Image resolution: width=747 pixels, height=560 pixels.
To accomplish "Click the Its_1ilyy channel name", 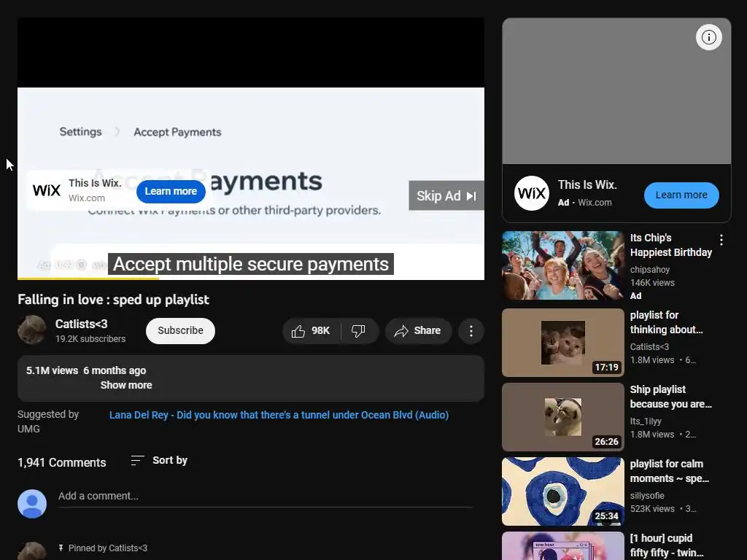I will [x=646, y=421].
